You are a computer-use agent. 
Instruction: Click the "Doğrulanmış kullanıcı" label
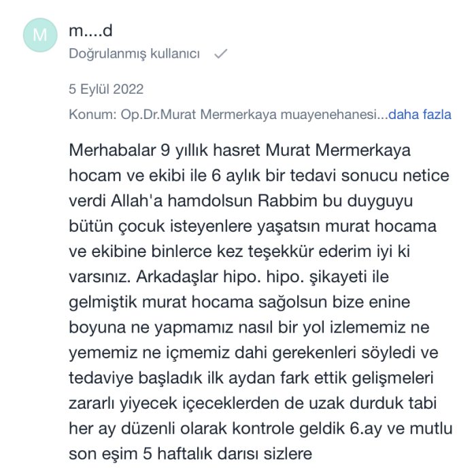pos(134,54)
